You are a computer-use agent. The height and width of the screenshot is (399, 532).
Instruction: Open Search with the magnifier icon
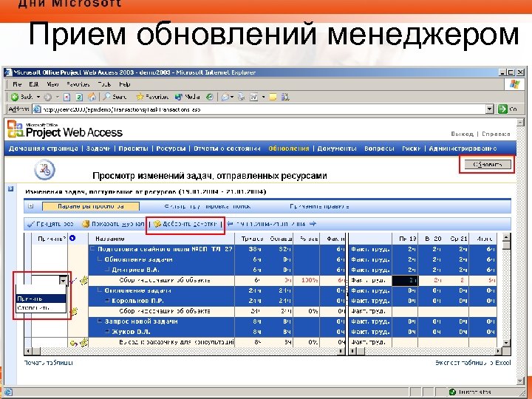tap(106, 97)
